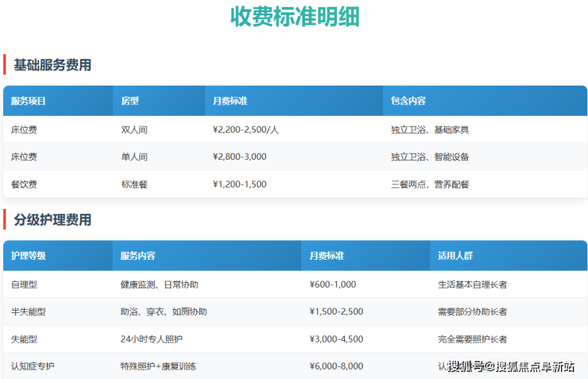The width and height of the screenshot is (588, 379).
Task: Click the 护理等级 column header
Action: [29, 256]
